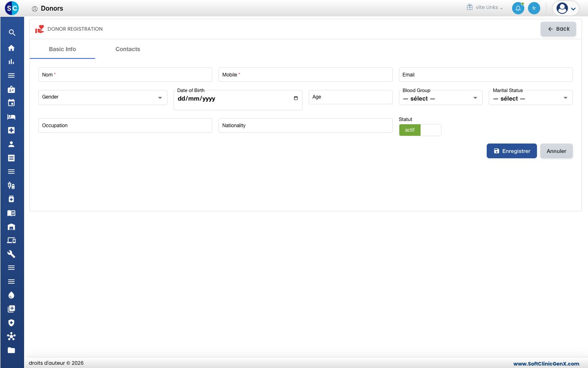The height and width of the screenshot is (368, 588).
Task: Click the medicine bottle sidebar icon
Action: 11,199
